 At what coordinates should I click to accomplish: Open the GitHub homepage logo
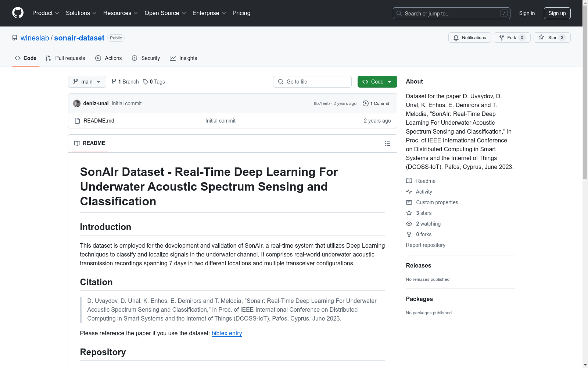click(18, 13)
